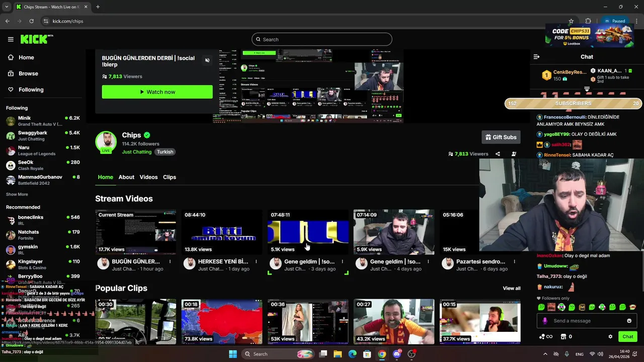Open options for Pazartesi sendro... video
The image size is (644, 362).
[x=514, y=261]
